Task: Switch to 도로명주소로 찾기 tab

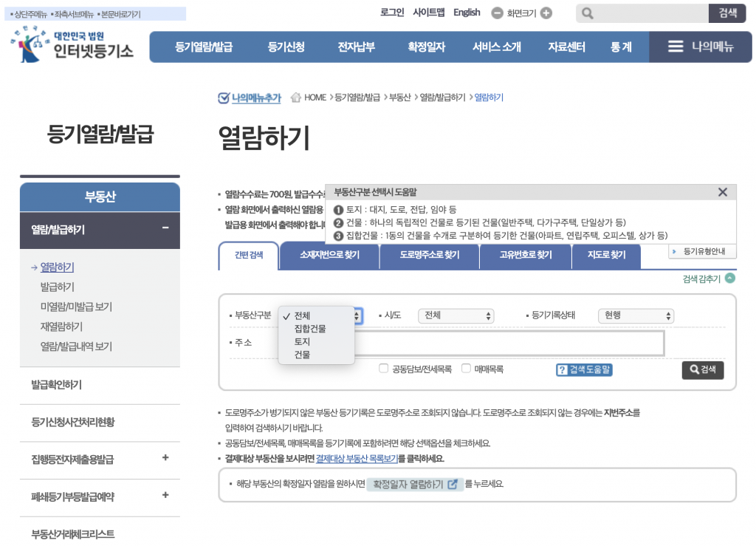Action: [430, 255]
